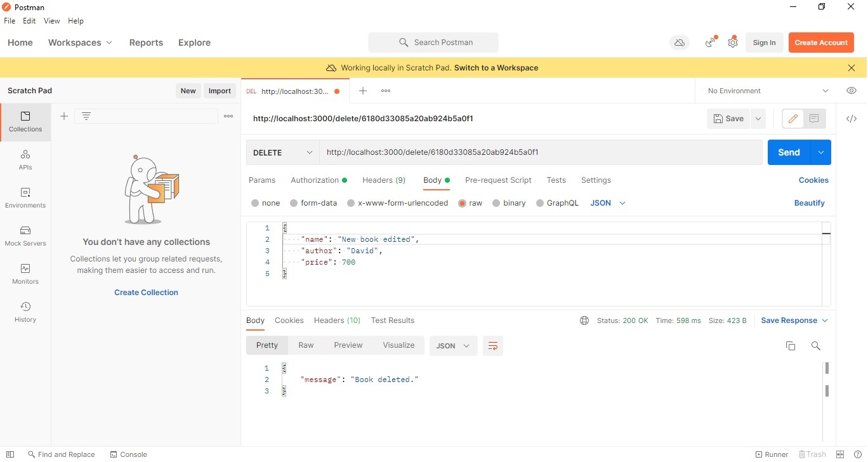
Task: Open the View menu
Action: 52,21
